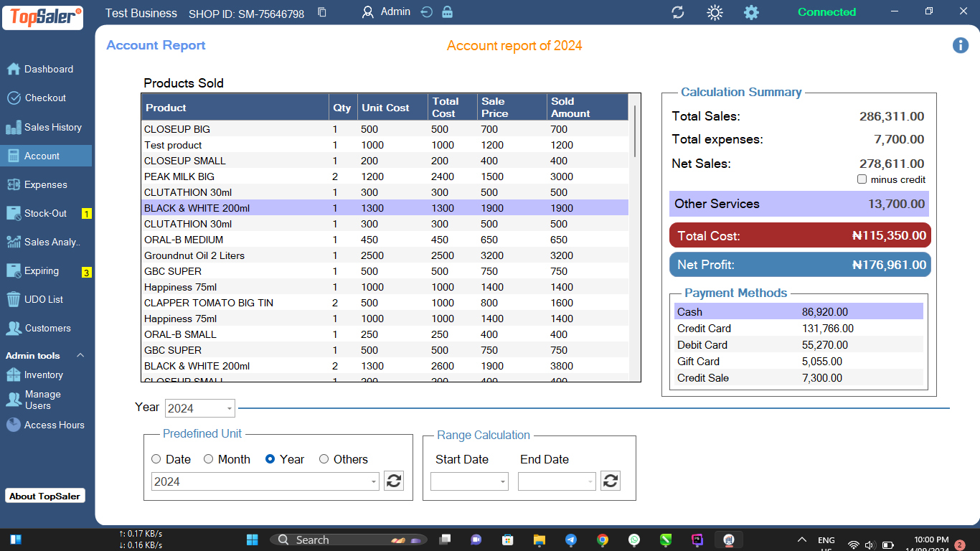Collapse the Admin tools section
Screen dimensions: 980x551
pos(80,356)
